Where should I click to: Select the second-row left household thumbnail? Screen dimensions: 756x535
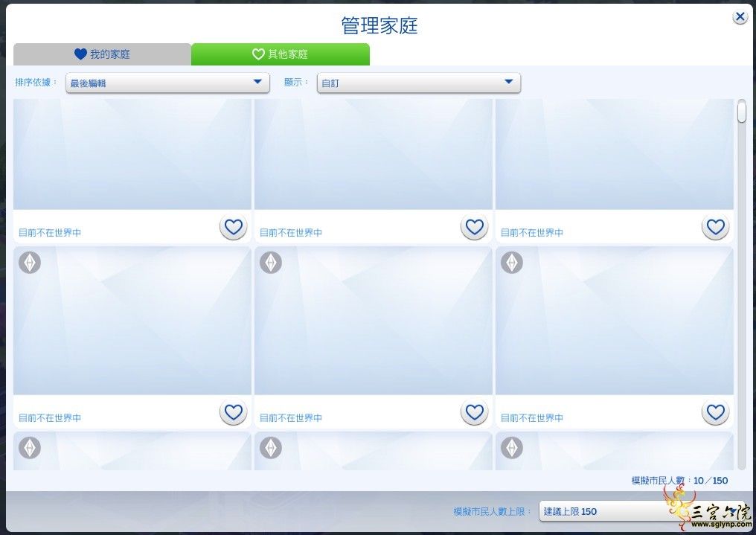tap(132, 321)
